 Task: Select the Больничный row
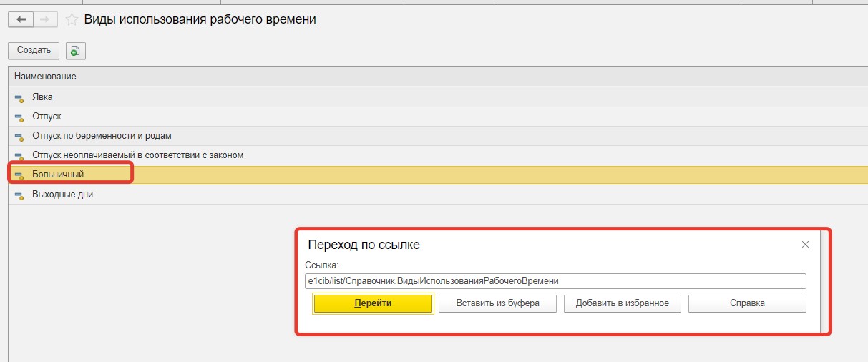[438, 175]
